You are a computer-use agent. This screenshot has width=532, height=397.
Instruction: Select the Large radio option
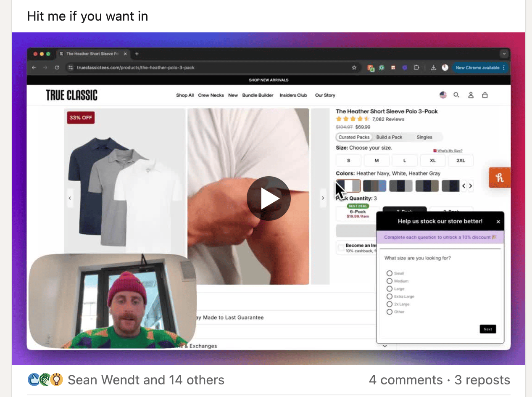390,289
